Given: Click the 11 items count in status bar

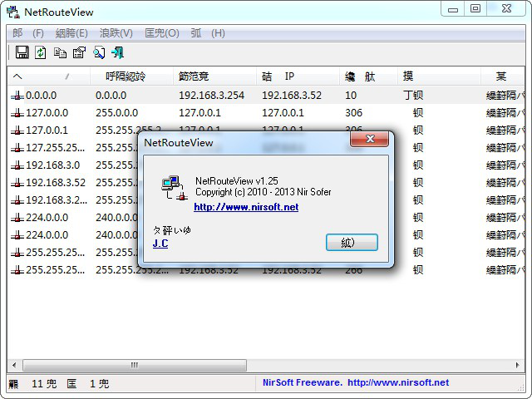Looking at the screenshot, I should click(x=44, y=384).
